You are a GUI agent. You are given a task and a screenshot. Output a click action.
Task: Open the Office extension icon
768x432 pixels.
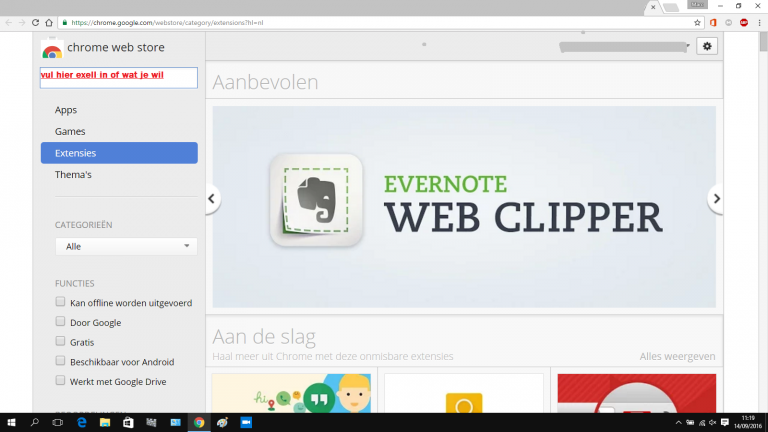pyautogui.click(x=713, y=23)
